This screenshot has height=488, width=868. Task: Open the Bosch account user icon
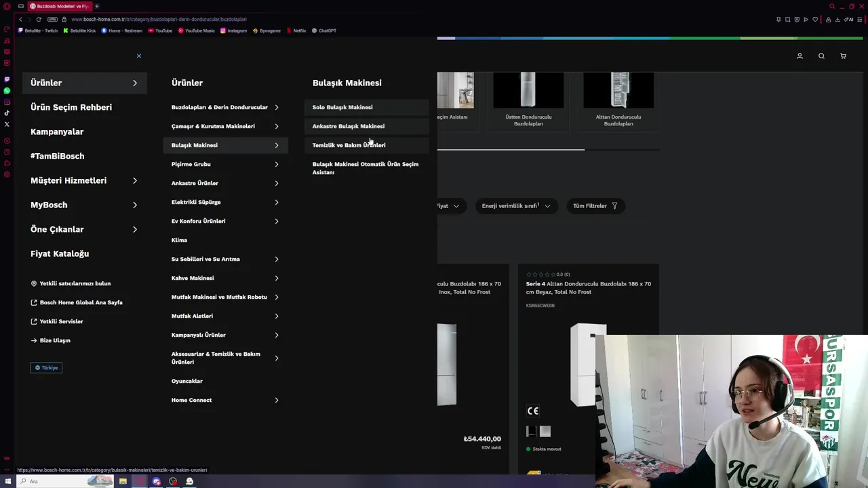pyautogui.click(x=800, y=56)
